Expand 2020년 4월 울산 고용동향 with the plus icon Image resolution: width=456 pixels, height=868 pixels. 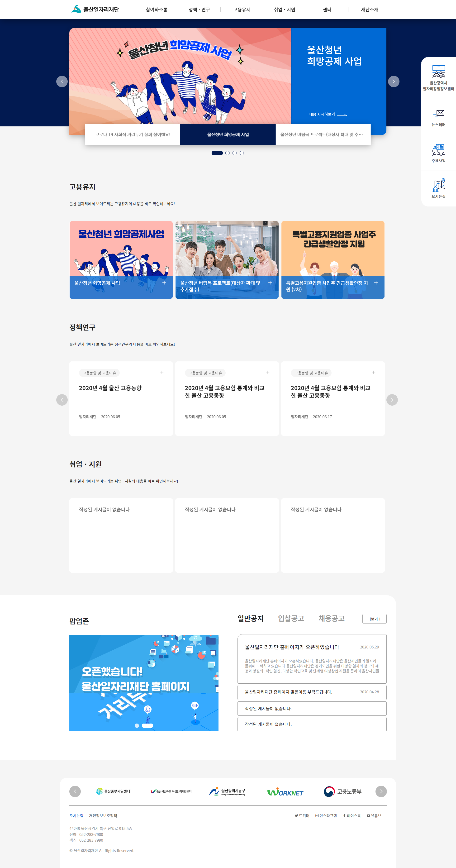click(x=162, y=372)
